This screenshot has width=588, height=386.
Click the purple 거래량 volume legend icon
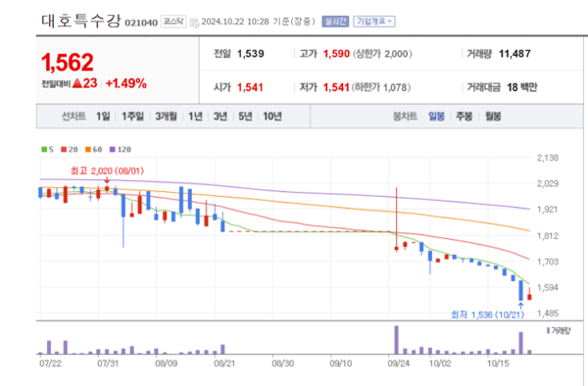click(x=548, y=330)
